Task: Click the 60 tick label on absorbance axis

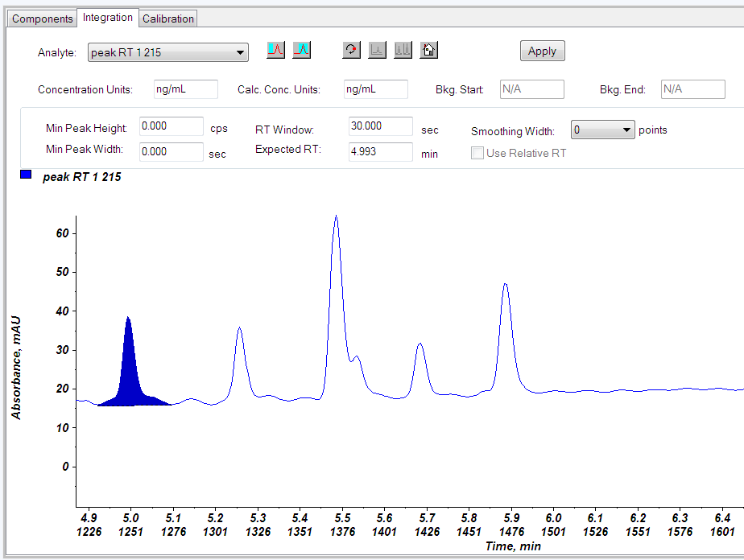Action: 62,233
